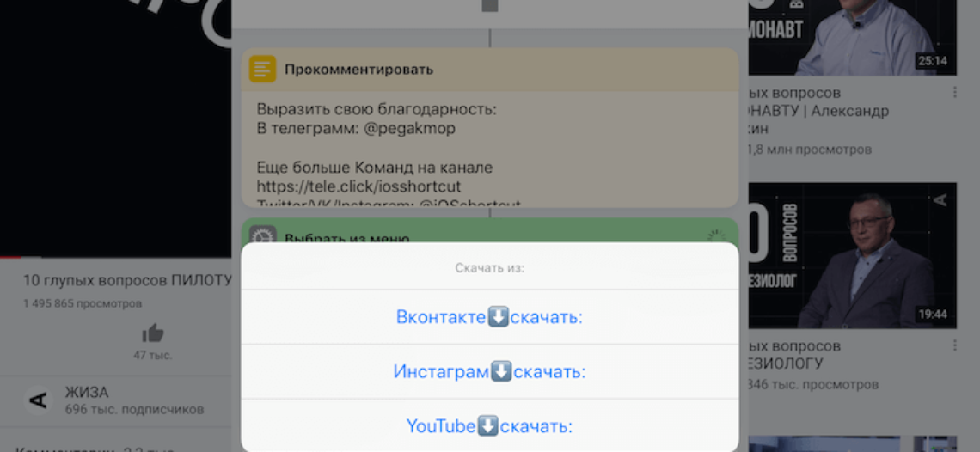The image size is (980, 452).
Task: Tap the 696 тыс. подписчиков text
Action: 134,410
